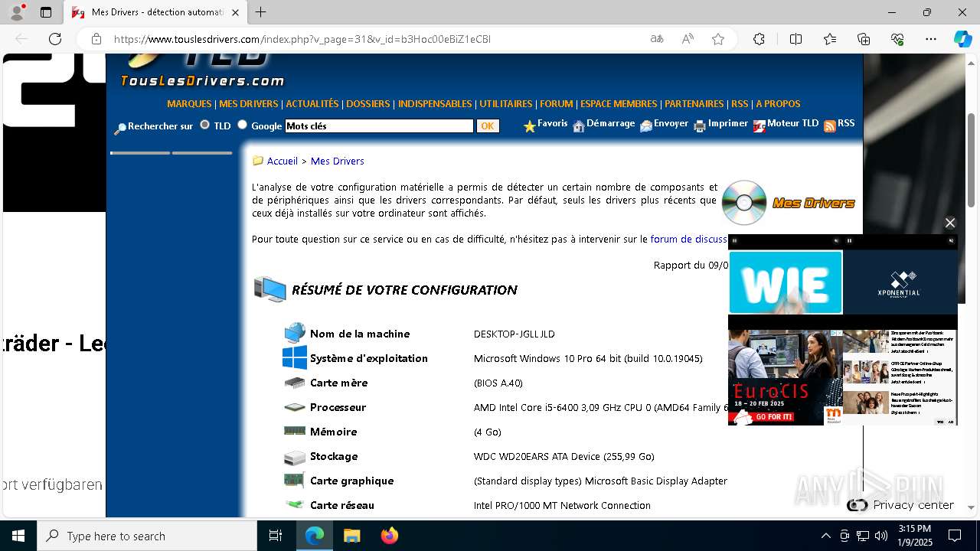Select the Google search radio button
Image resolution: width=980 pixels, height=551 pixels.
click(x=242, y=125)
